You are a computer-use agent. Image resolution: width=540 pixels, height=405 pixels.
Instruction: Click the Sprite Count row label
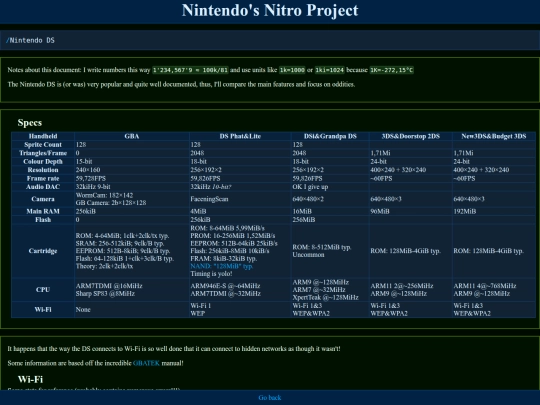click(43, 145)
